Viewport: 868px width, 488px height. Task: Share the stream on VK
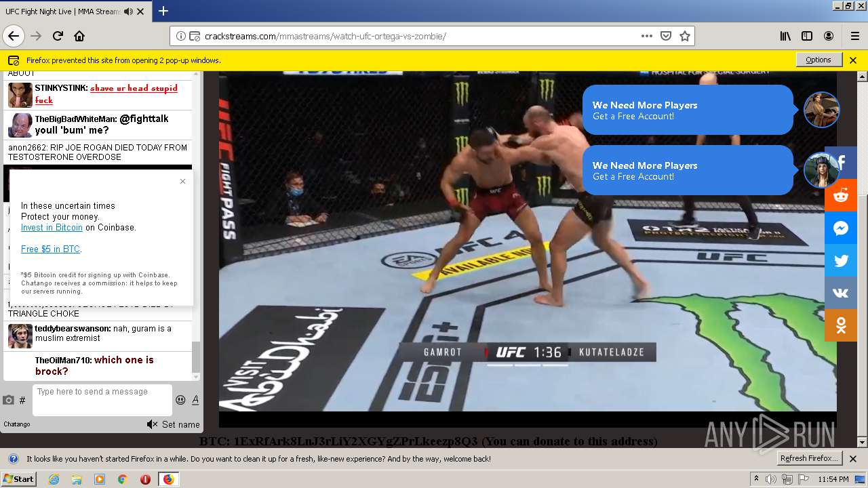[841, 293]
